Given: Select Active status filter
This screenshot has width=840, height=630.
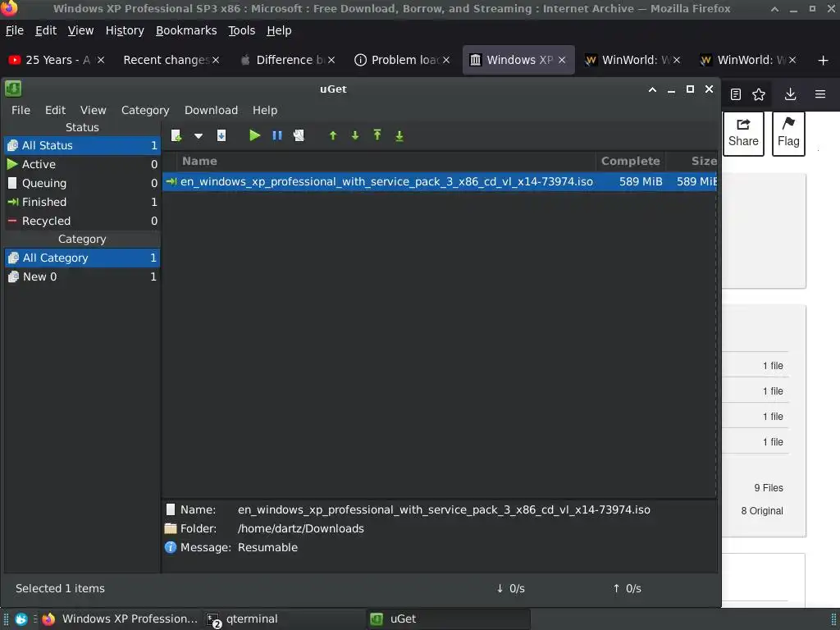Looking at the screenshot, I should point(83,164).
